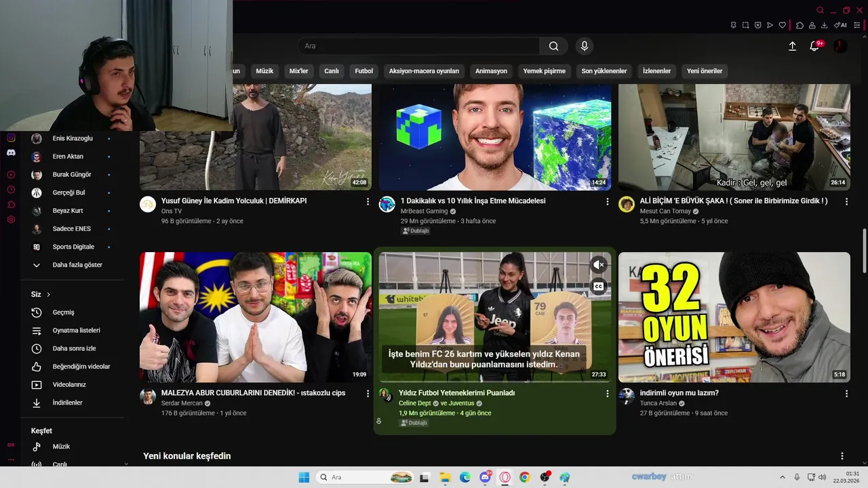Click the heart bookmark icon in toolbar
Screen dimensions: 868x488
[x=782, y=25]
